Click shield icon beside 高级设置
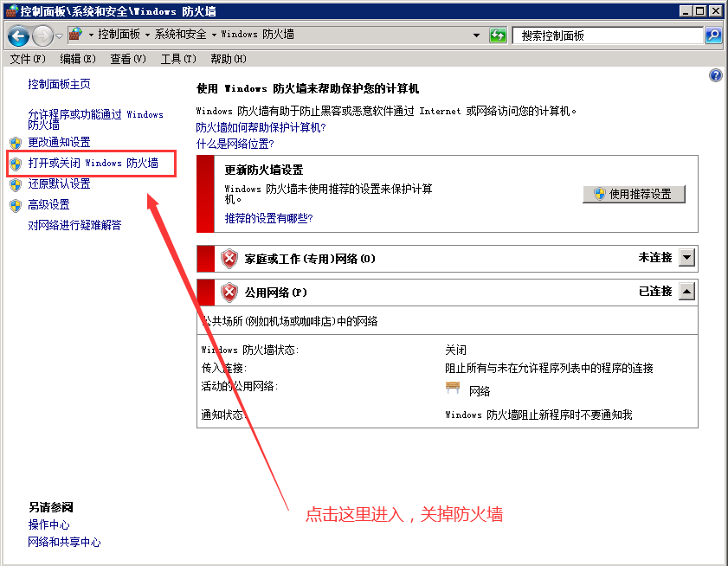 pos(16,205)
